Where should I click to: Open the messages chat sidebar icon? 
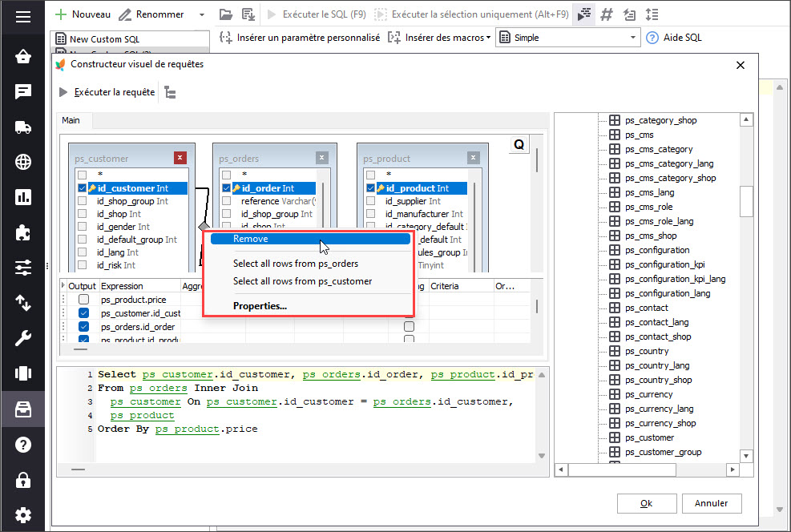[x=23, y=91]
